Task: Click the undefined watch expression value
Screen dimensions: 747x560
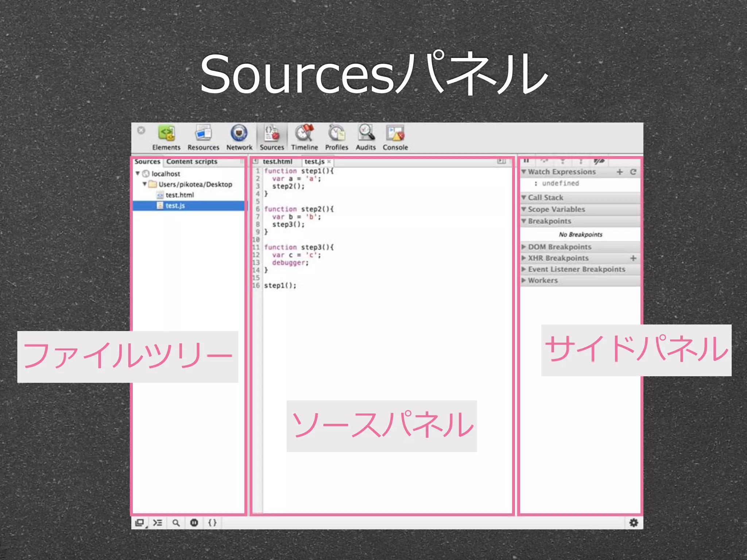Action: coord(560,183)
